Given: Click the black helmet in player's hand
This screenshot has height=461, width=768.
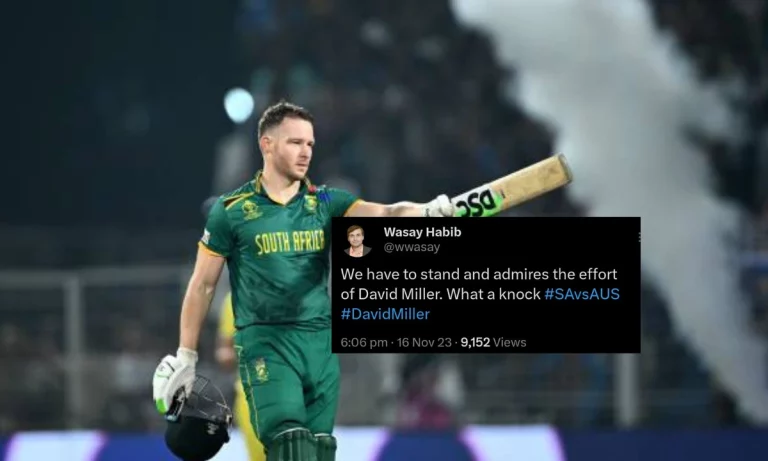Looking at the screenshot, I should [198, 418].
